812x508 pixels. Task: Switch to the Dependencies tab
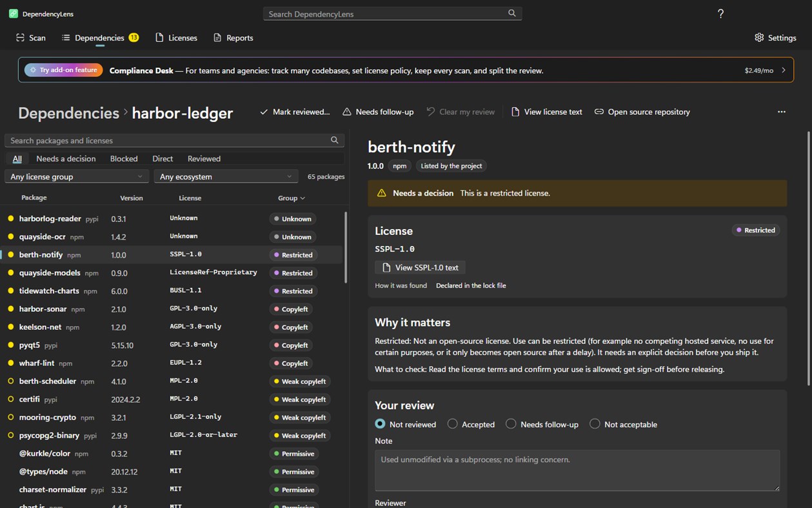coord(100,37)
